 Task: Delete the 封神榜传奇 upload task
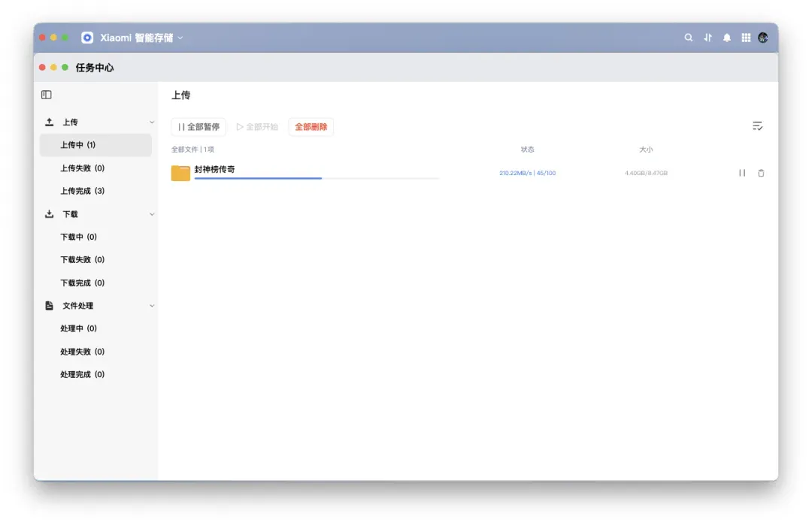[761, 173]
